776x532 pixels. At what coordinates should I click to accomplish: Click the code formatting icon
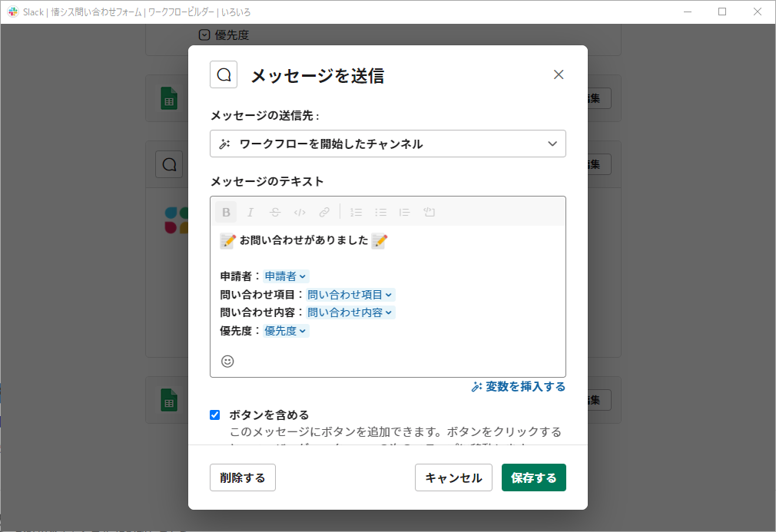(300, 212)
